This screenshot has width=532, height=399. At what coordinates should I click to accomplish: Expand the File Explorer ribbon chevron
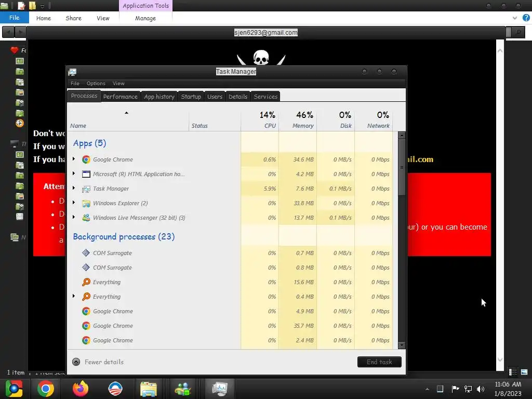515,18
